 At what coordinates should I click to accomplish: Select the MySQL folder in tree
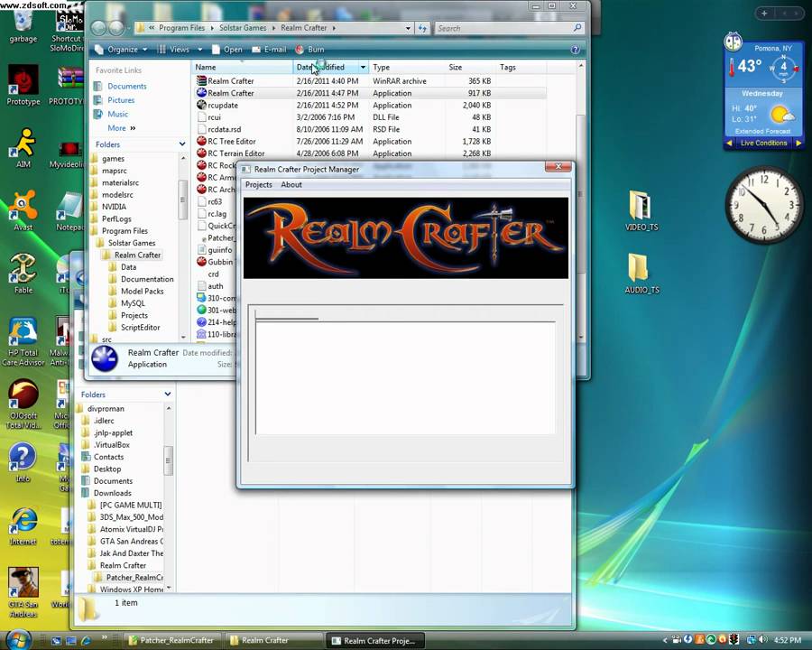pyautogui.click(x=133, y=303)
